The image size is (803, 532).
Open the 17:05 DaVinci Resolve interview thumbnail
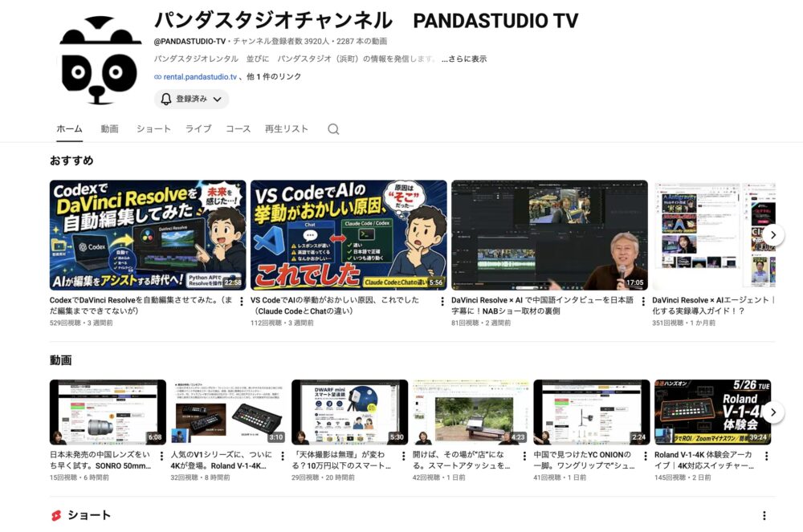[x=549, y=235]
